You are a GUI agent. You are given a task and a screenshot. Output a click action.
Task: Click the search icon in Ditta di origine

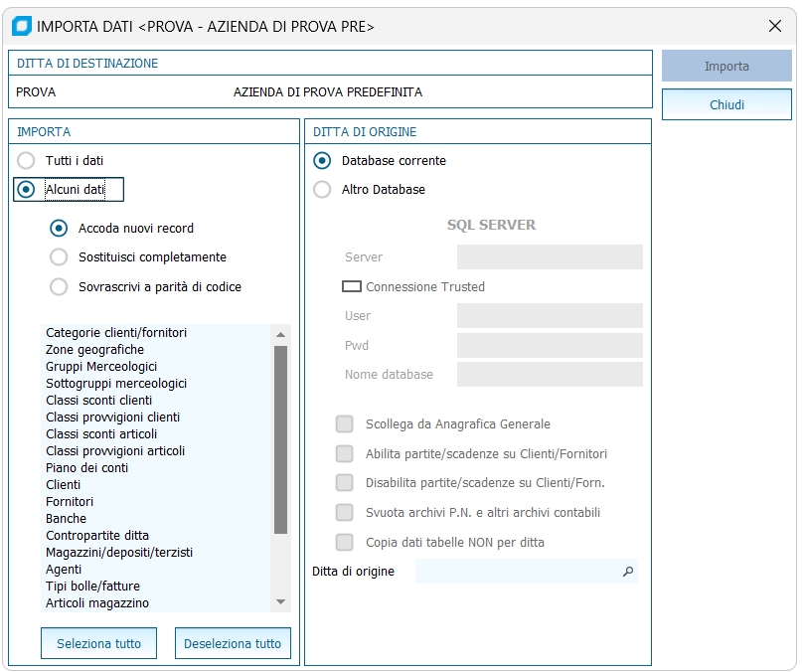click(628, 572)
